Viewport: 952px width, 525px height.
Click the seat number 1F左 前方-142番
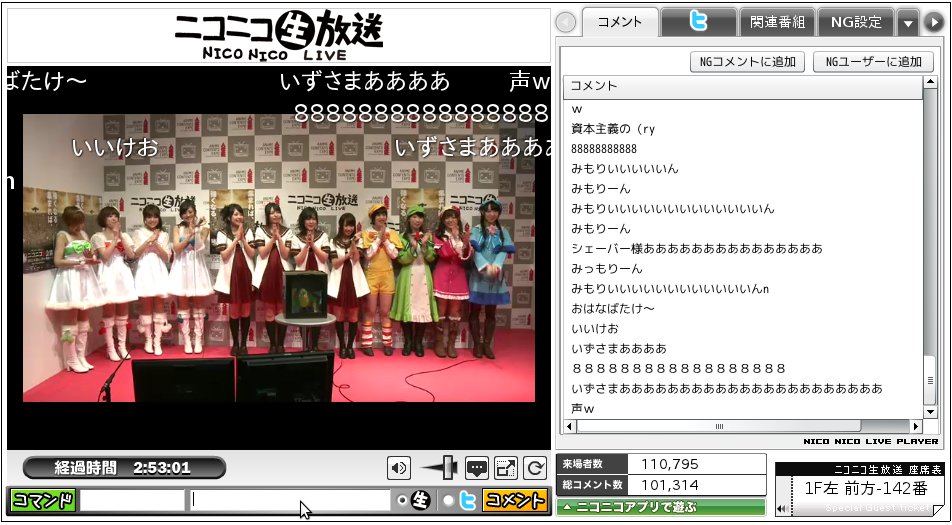(x=866, y=488)
